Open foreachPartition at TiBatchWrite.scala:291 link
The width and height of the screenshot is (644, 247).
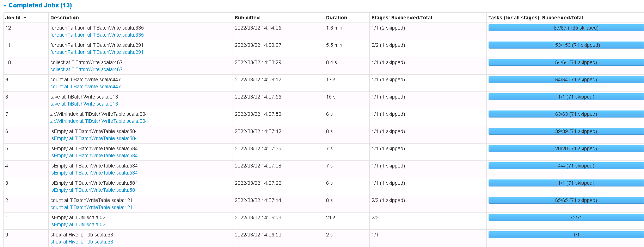pos(97,52)
